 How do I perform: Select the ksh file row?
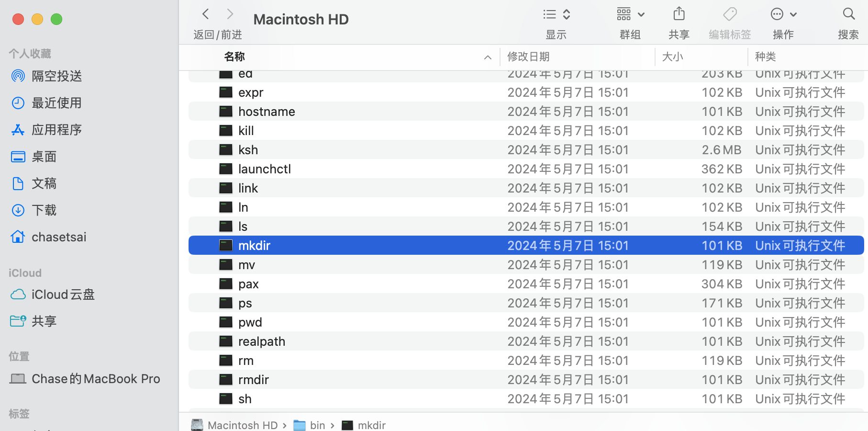pyautogui.click(x=526, y=149)
